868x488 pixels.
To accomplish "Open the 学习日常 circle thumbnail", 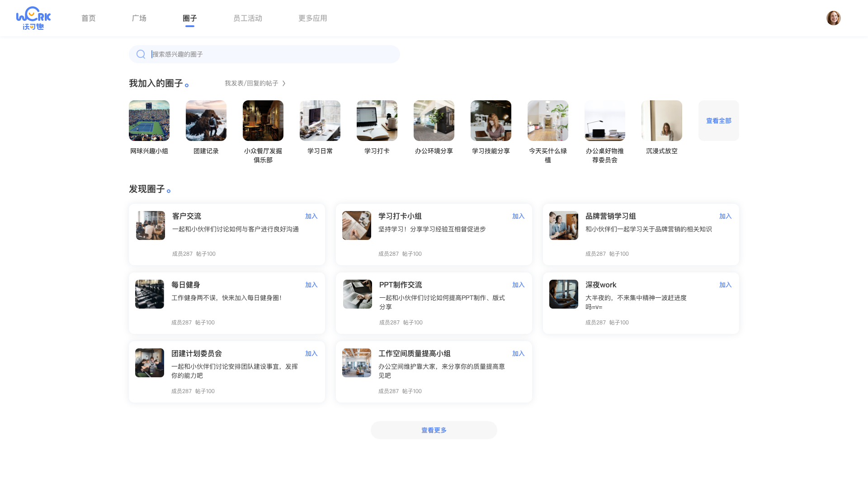I will coord(320,121).
